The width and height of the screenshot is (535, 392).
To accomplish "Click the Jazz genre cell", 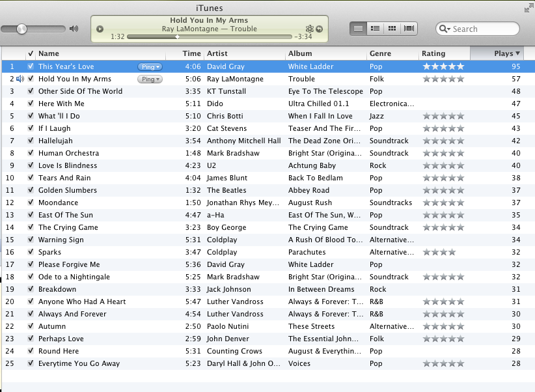I will coord(377,116).
